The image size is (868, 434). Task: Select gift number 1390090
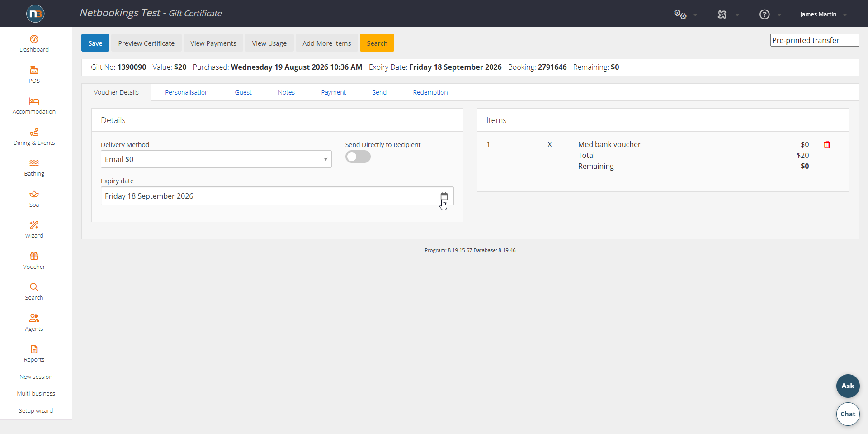click(x=132, y=67)
